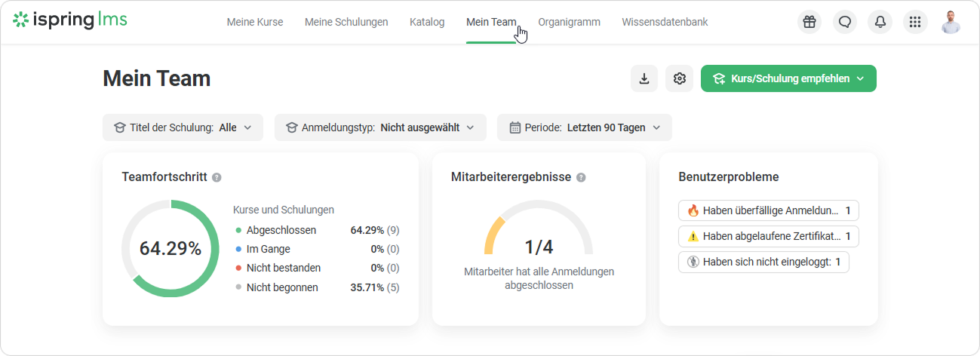
Task: Click the user profile avatar
Action: [951, 22]
